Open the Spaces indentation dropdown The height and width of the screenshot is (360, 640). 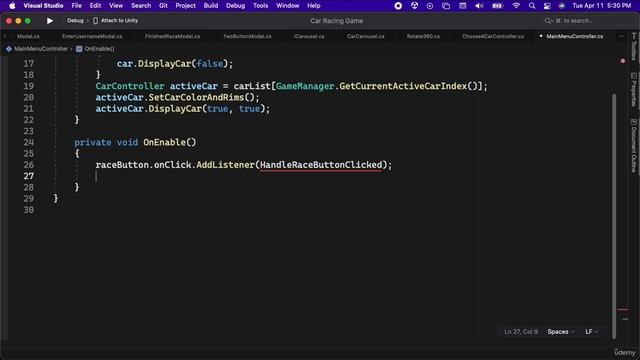coord(561,332)
